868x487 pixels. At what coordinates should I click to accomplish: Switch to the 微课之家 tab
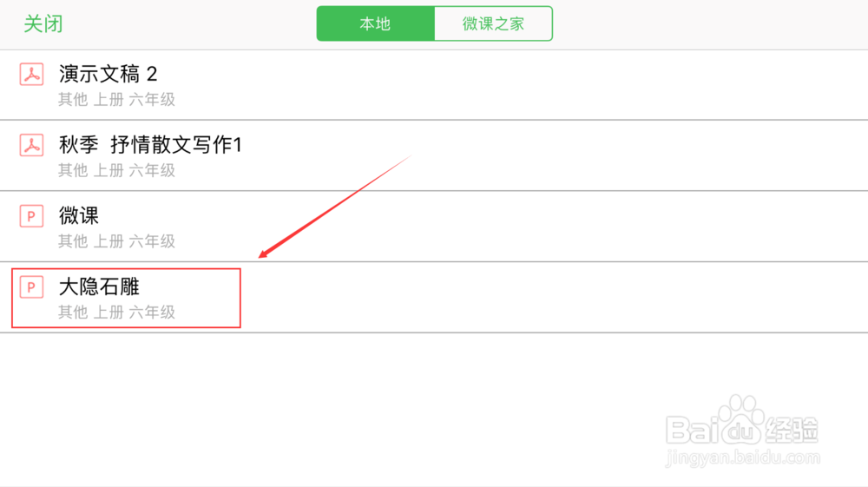pos(493,23)
